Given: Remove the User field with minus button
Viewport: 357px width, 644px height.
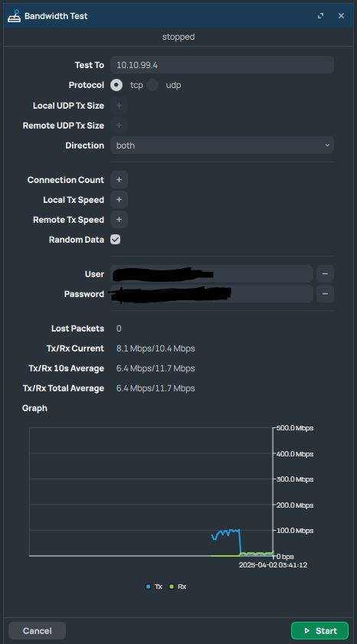Looking at the screenshot, I should click(x=325, y=274).
